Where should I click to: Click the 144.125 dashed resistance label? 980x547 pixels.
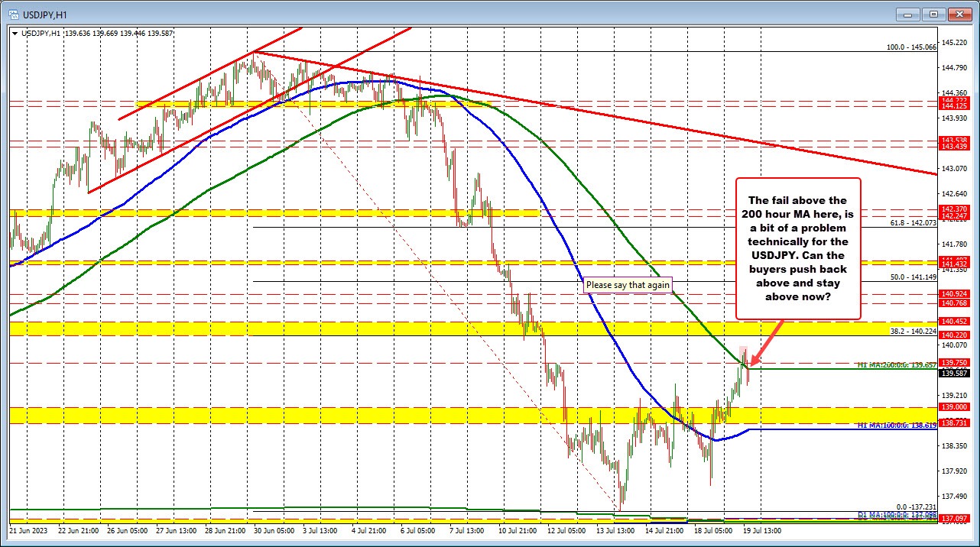pyautogui.click(x=955, y=105)
